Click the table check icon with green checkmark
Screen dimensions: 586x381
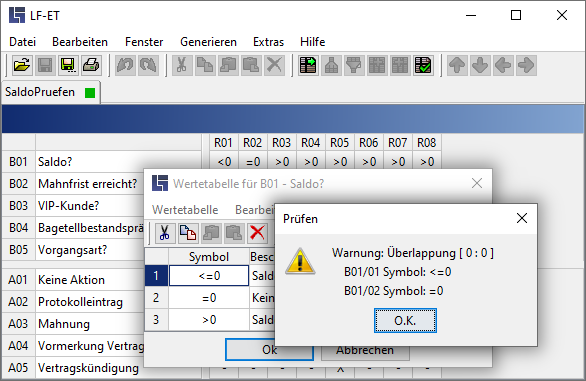[x=423, y=65]
